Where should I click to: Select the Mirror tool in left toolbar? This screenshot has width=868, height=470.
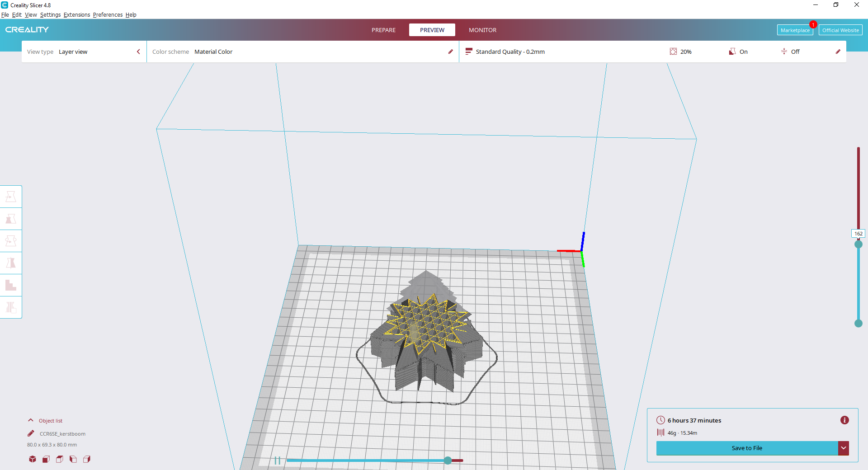(11, 263)
